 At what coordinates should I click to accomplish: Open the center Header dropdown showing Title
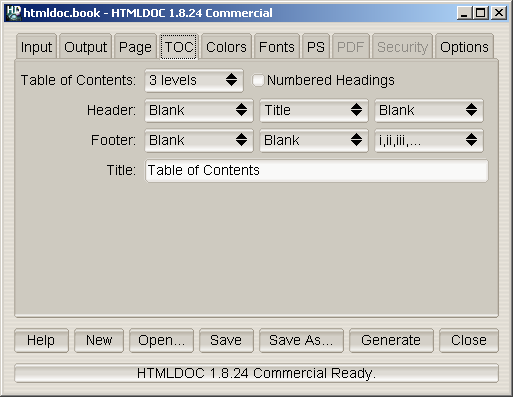click(314, 110)
